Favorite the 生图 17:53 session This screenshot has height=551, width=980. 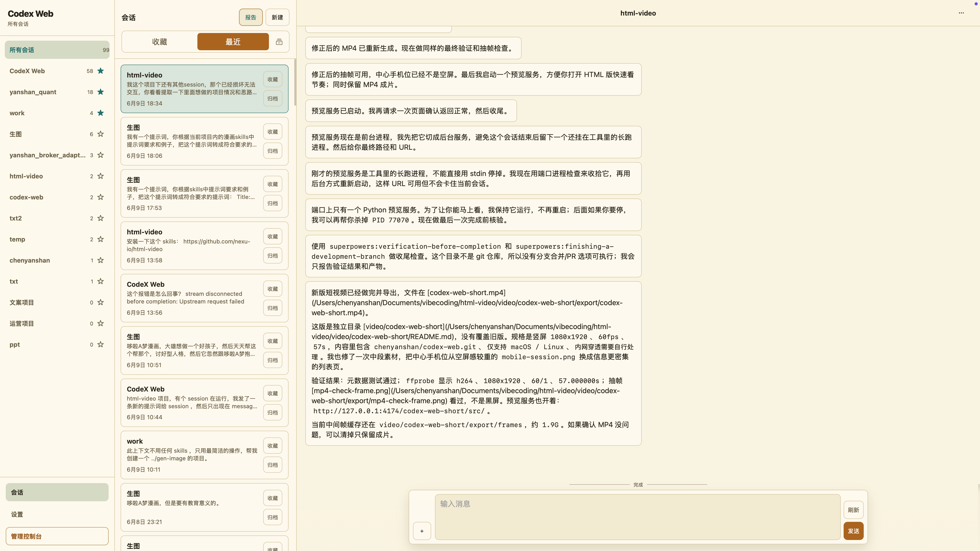[x=272, y=184]
